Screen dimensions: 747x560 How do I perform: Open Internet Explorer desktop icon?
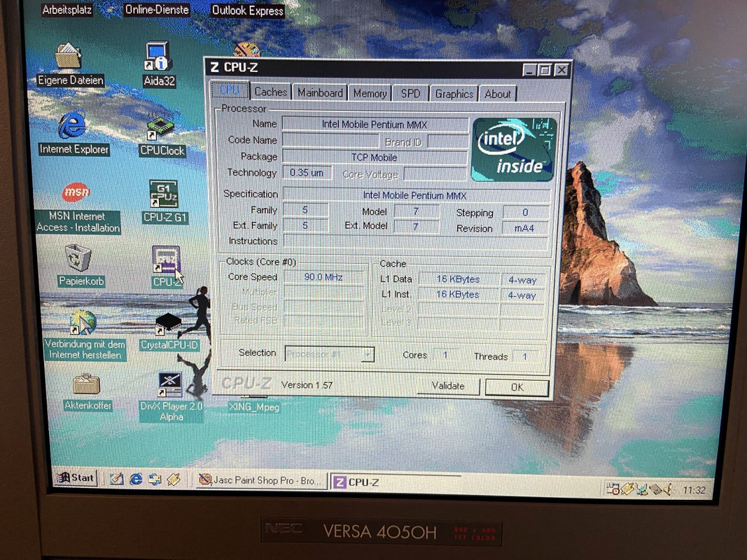pyautogui.click(x=74, y=133)
